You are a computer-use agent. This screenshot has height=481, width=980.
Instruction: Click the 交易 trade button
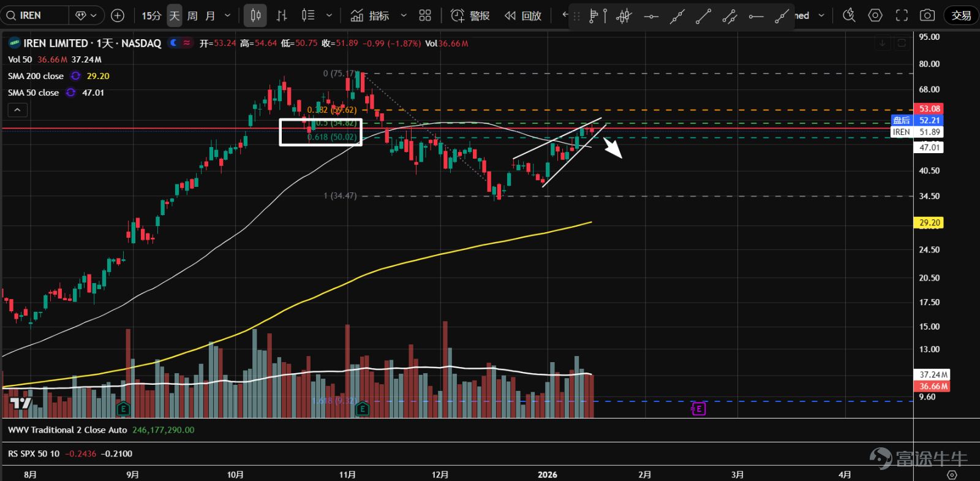click(x=961, y=15)
